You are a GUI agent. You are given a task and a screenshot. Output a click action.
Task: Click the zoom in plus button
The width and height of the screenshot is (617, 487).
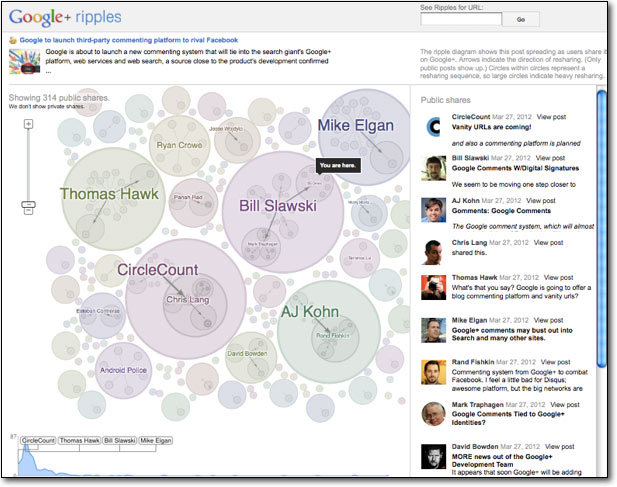click(x=28, y=124)
